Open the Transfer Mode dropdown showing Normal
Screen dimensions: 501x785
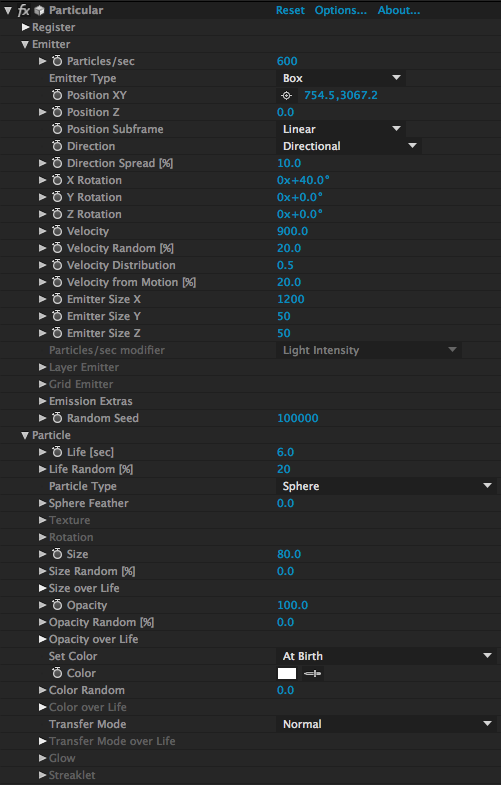tap(386, 724)
